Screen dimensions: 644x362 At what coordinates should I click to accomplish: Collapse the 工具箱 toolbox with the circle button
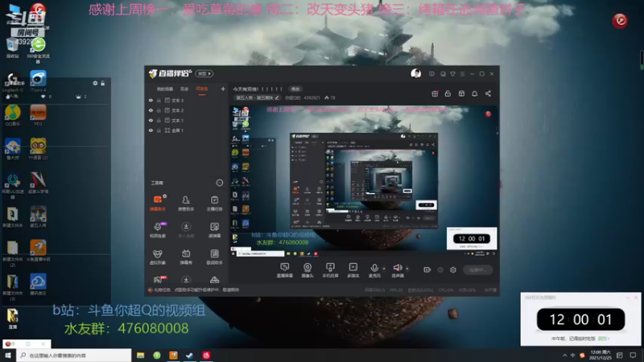tap(219, 183)
